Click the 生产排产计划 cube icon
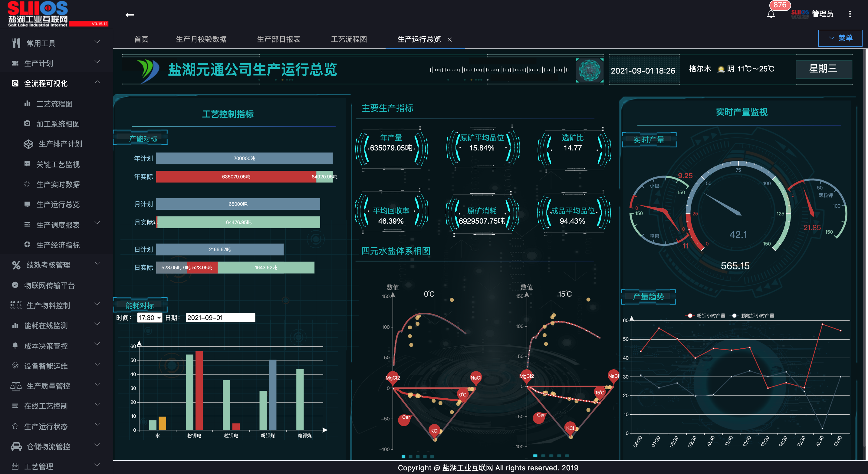The width and height of the screenshot is (868, 474). [28, 144]
